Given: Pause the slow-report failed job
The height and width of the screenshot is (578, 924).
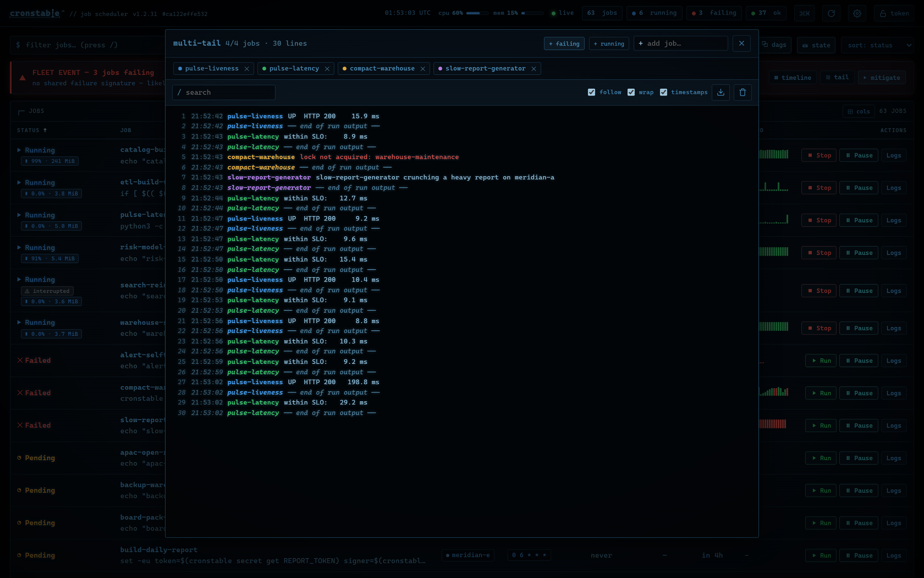Looking at the screenshot, I should 859,426.
